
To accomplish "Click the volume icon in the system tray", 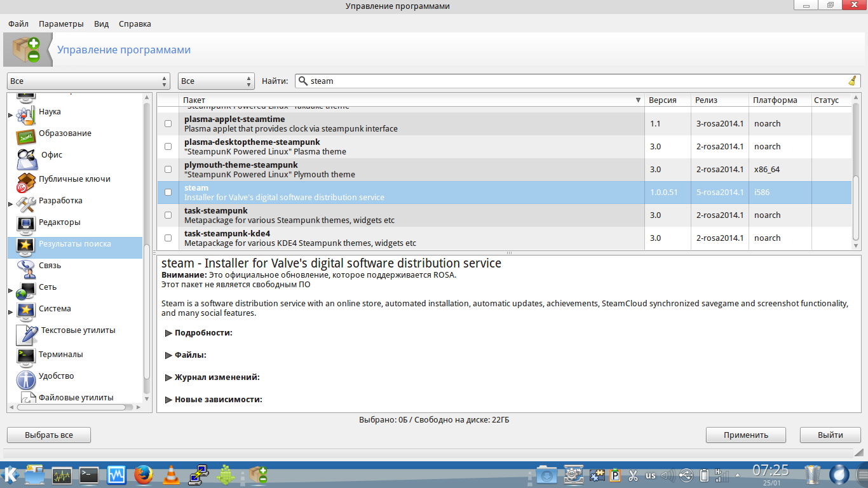I will pyautogui.click(x=667, y=475).
